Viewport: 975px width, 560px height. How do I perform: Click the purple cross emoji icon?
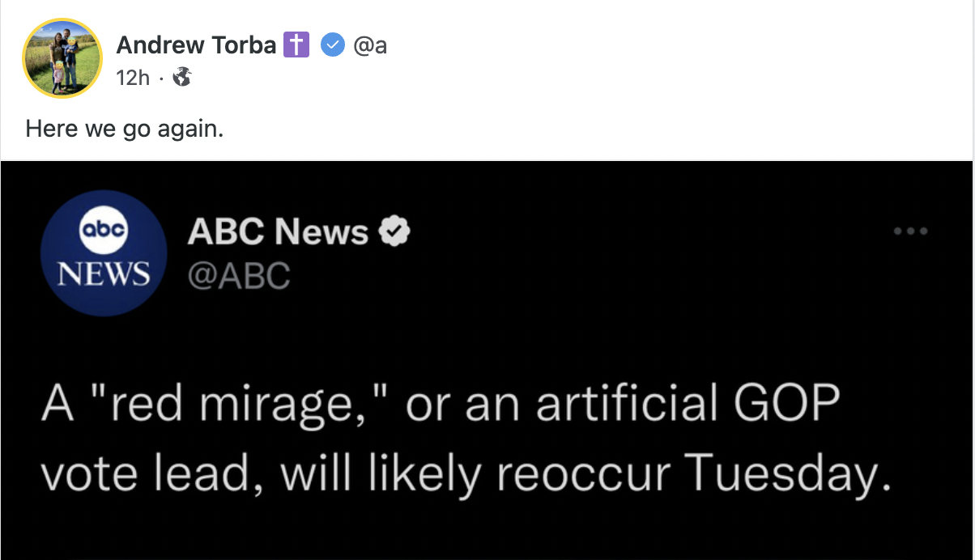(296, 45)
